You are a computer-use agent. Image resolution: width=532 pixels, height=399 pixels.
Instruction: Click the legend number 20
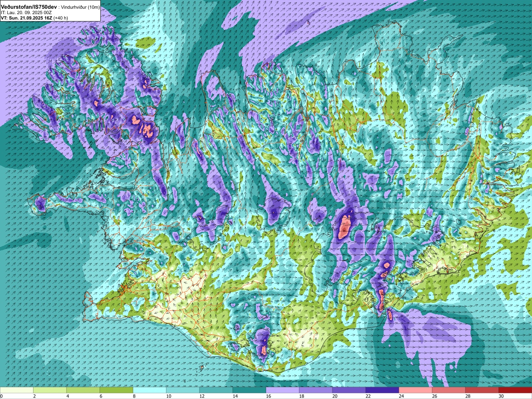pyautogui.click(x=335, y=396)
